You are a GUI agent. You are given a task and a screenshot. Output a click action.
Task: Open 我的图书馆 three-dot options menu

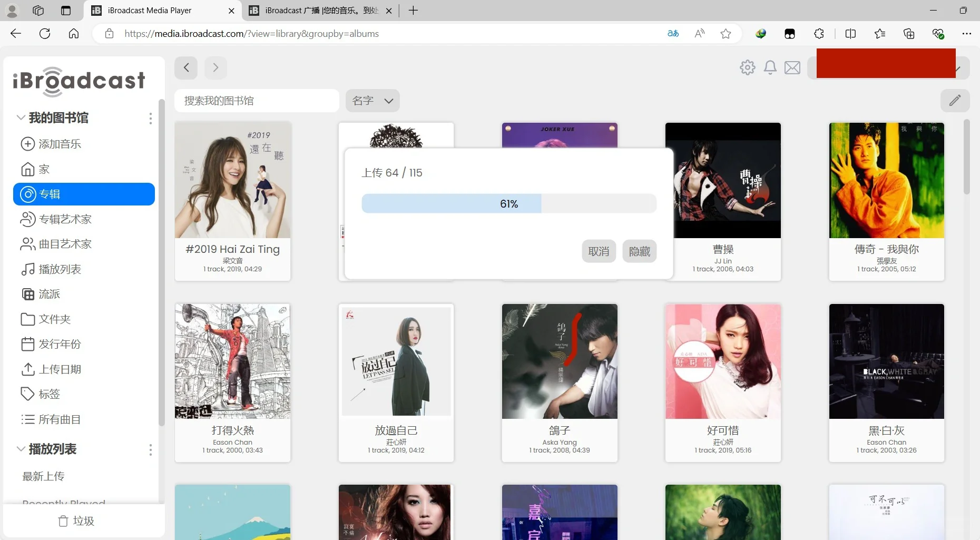151,119
